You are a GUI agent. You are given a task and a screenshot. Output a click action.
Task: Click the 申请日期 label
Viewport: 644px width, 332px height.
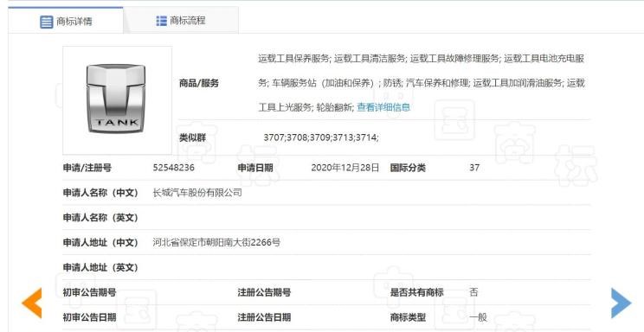point(255,168)
